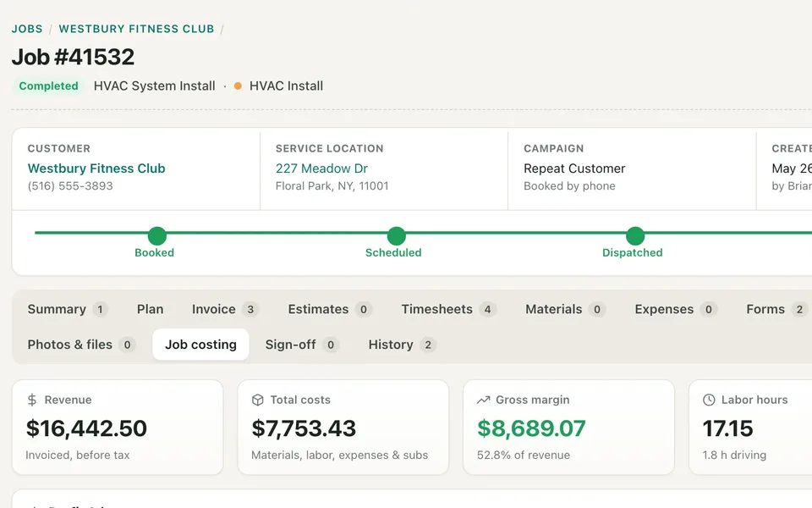Open the Expenses tab
Viewport: 812px width, 508px height.
tap(675, 310)
